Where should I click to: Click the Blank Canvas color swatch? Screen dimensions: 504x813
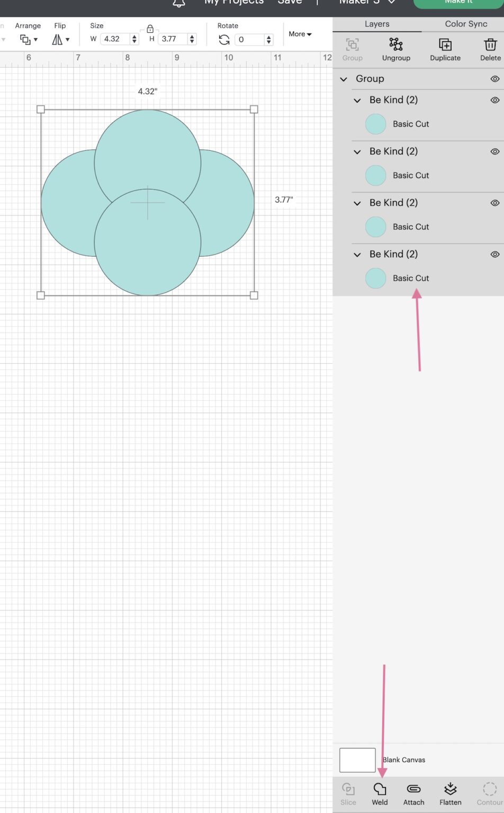[x=357, y=760]
